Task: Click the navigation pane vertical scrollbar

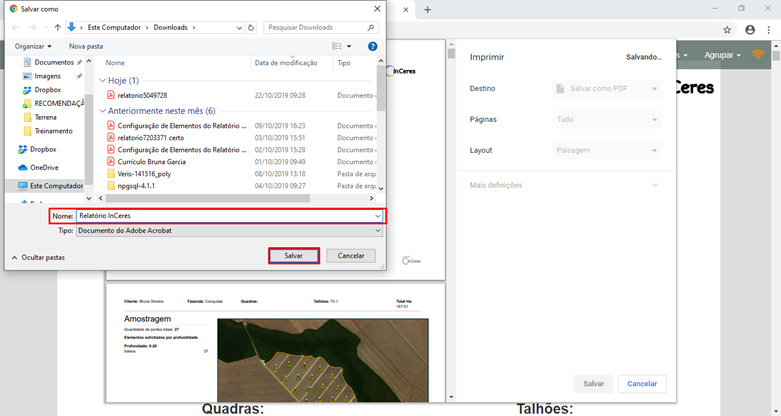Action: point(89,139)
